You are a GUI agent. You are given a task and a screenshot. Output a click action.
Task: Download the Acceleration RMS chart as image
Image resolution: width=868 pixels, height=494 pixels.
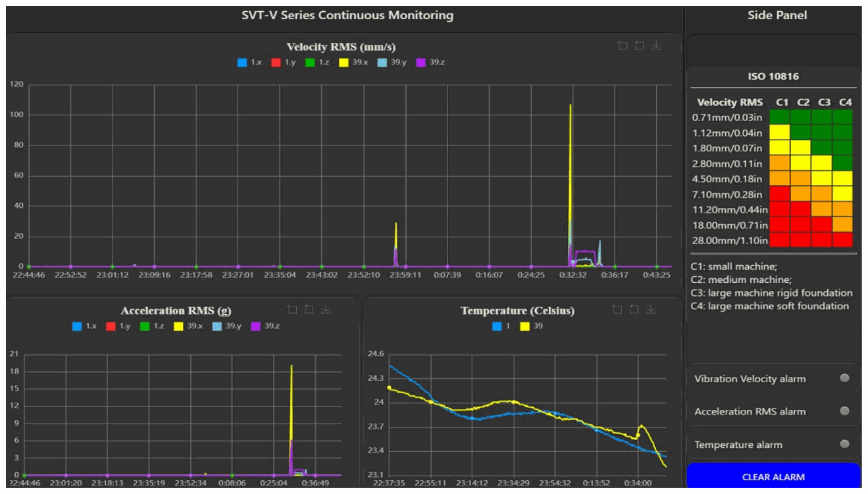pos(326,310)
